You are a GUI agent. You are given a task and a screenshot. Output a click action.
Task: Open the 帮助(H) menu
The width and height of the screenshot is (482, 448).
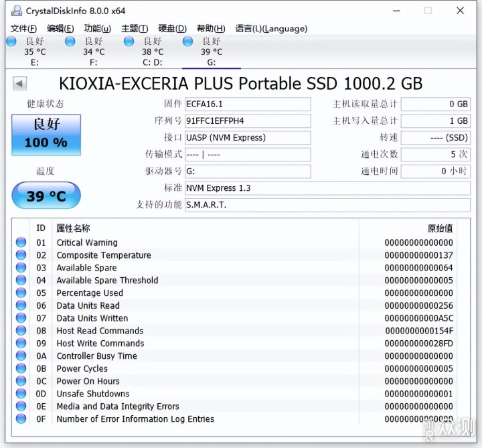point(211,29)
